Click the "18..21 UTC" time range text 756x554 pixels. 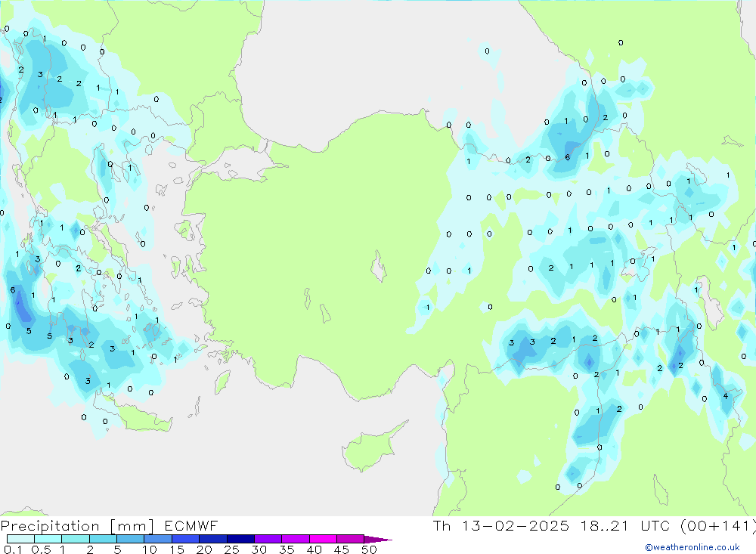[x=625, y=525]
